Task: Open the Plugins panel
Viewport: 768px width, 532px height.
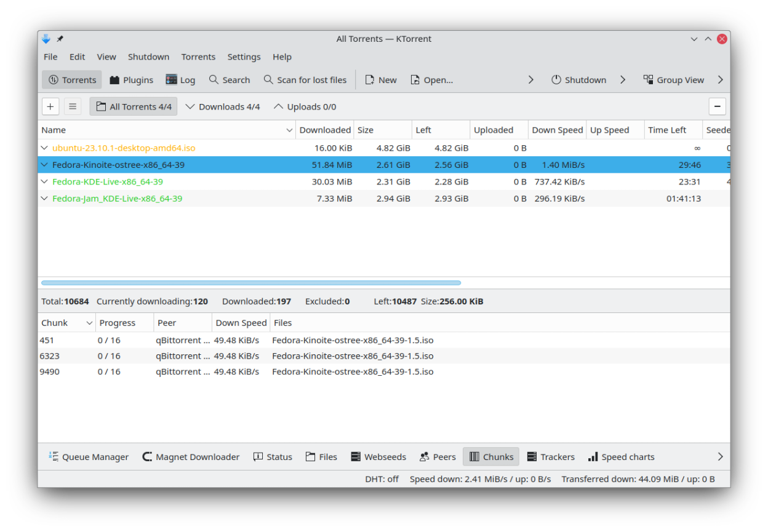Action: click(x=131, y=80)
